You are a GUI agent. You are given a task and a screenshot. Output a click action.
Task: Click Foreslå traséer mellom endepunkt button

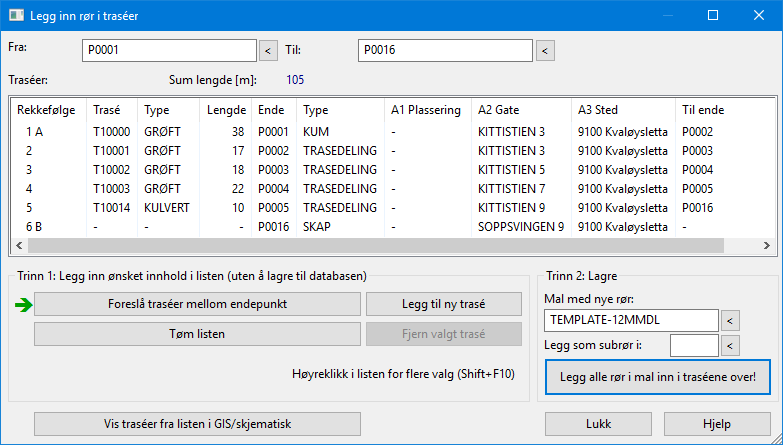(x=197, y=304)
